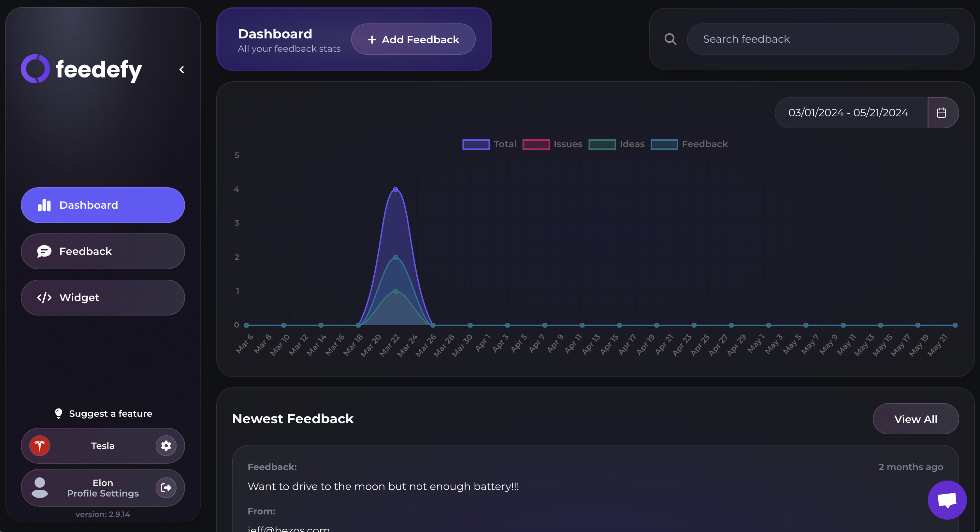Click the Tesla logo avatar

pyautogui.click(x=40, y=446)
